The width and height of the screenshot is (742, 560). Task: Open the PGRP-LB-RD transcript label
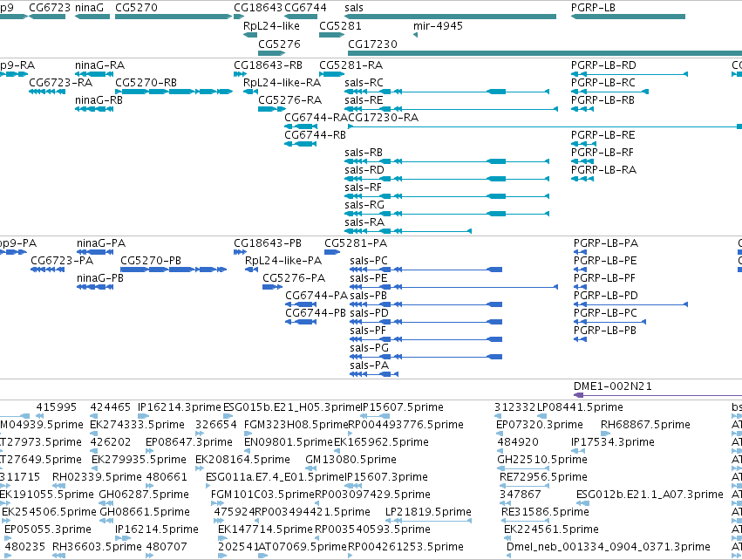[x=603, y=65]
